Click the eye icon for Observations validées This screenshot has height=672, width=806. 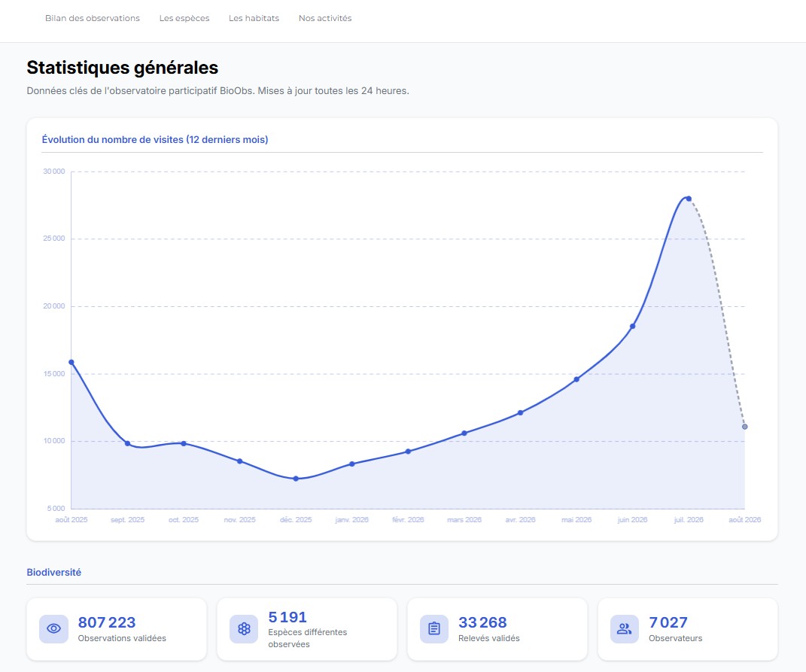pyautogui.click(x=54, y=628)
